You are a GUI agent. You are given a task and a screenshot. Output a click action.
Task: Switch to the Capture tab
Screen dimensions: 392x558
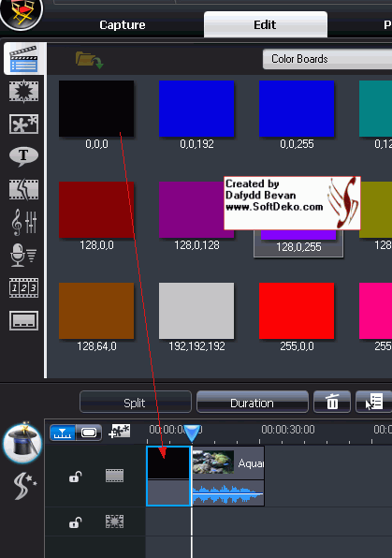tap(122, 25)
